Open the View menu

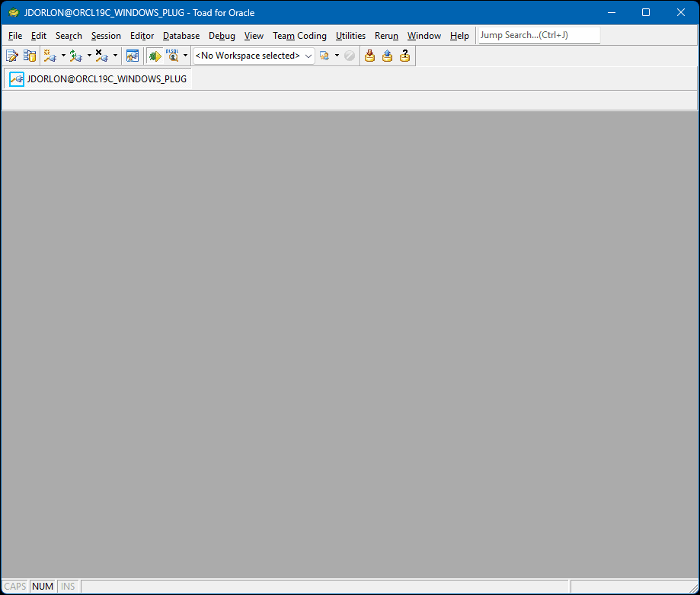click(x=254, y=36)
